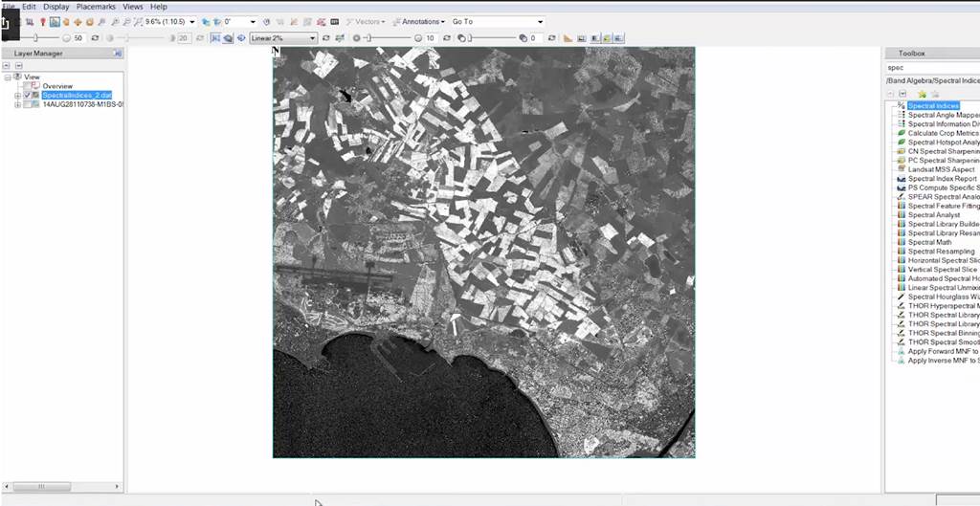Open the Help menu
This screenshot has height=506, width=980.
click(159, 7)
